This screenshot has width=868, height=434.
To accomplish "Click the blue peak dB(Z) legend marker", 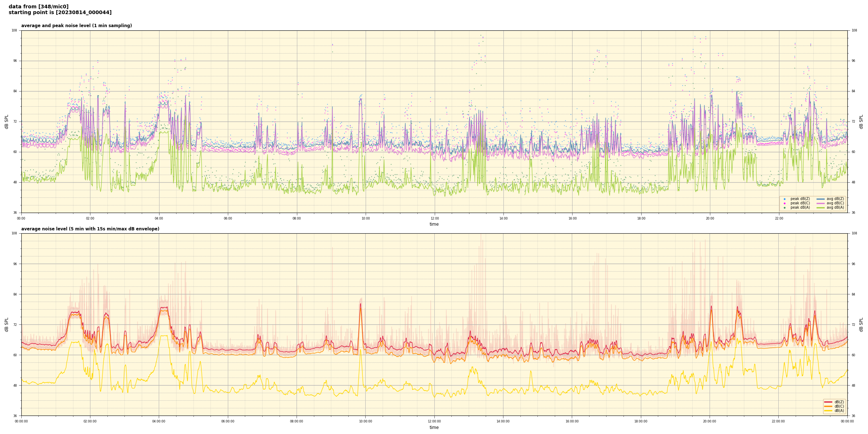I will tap(784, 199).
